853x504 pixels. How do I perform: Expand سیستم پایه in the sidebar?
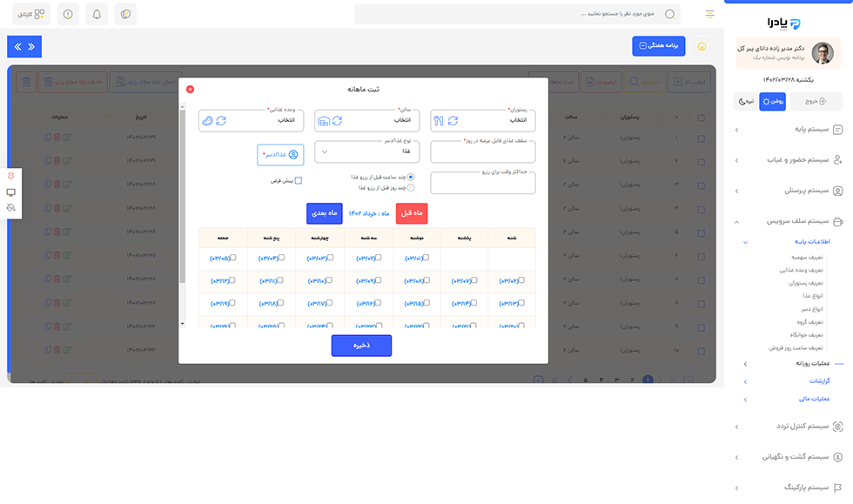click(736, 130)
